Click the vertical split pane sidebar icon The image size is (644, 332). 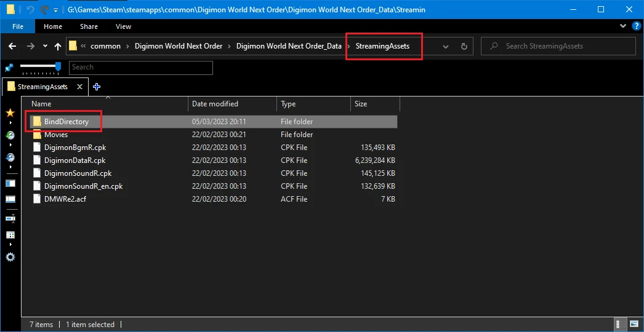(10, 183)
